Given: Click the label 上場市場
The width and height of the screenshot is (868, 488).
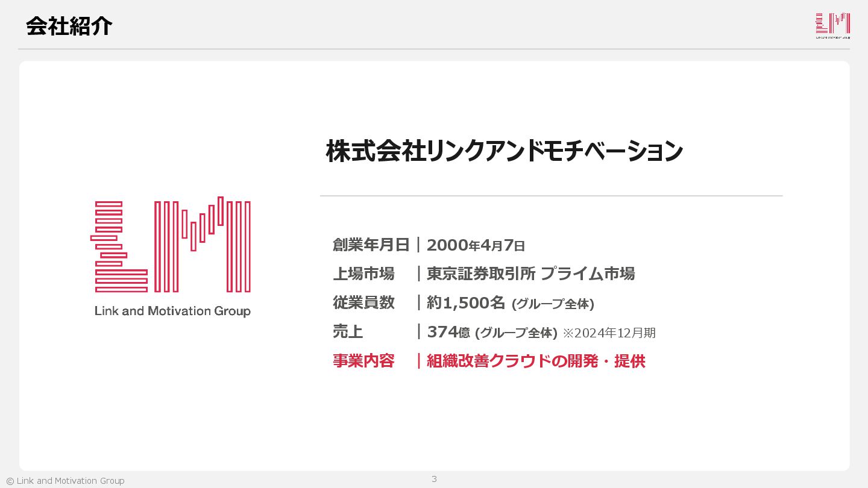Looking at the screenshot, I should [x=363, y=274].
